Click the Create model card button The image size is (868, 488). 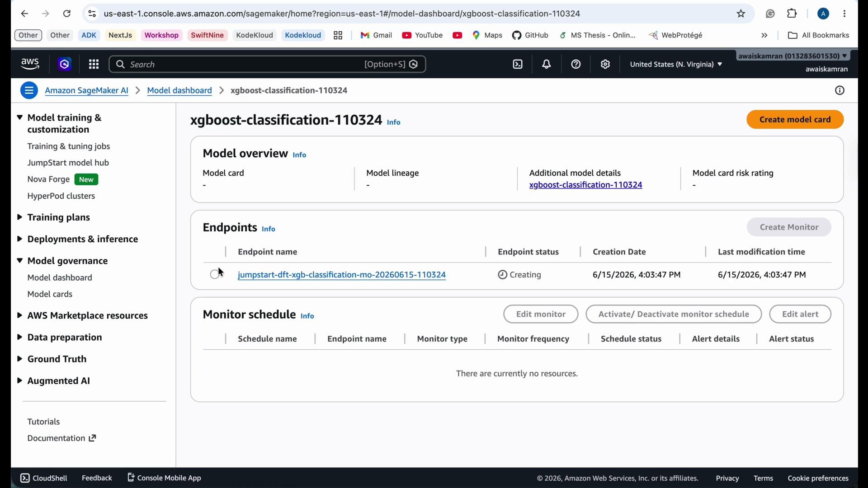tap(795, 120)
